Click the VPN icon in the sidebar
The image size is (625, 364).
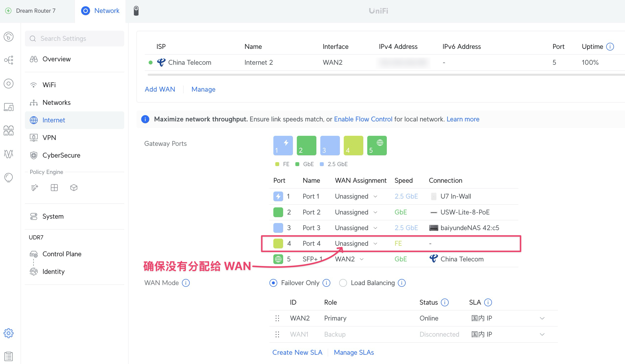[x=33, y=138]
